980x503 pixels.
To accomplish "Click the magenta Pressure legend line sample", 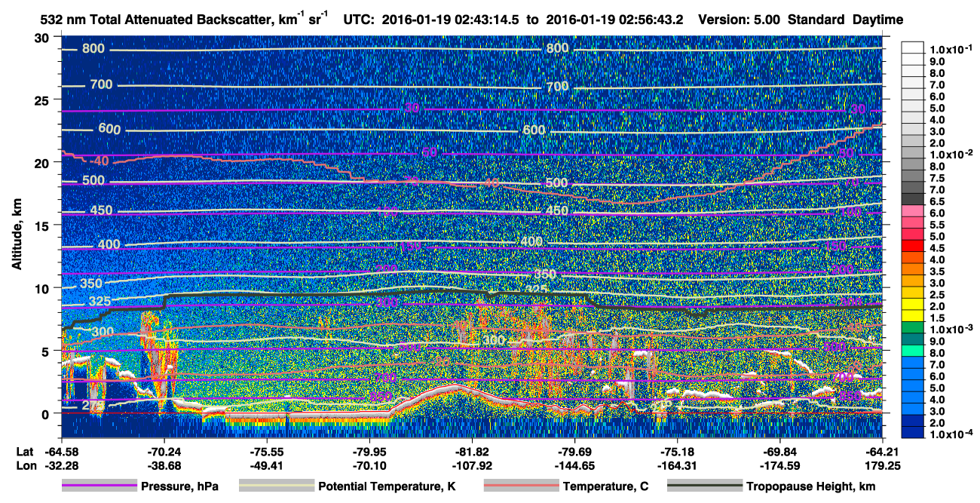I will point(100,487).
